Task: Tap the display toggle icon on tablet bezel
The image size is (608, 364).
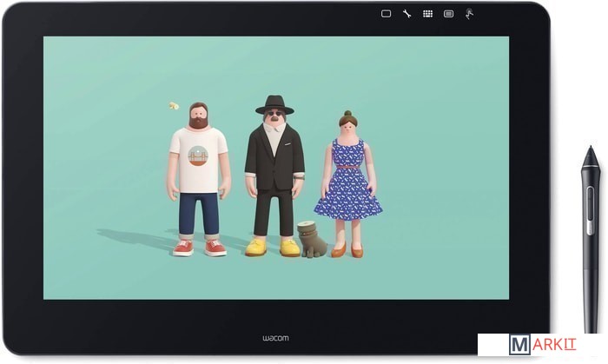Action: click(x=386, y=14)
